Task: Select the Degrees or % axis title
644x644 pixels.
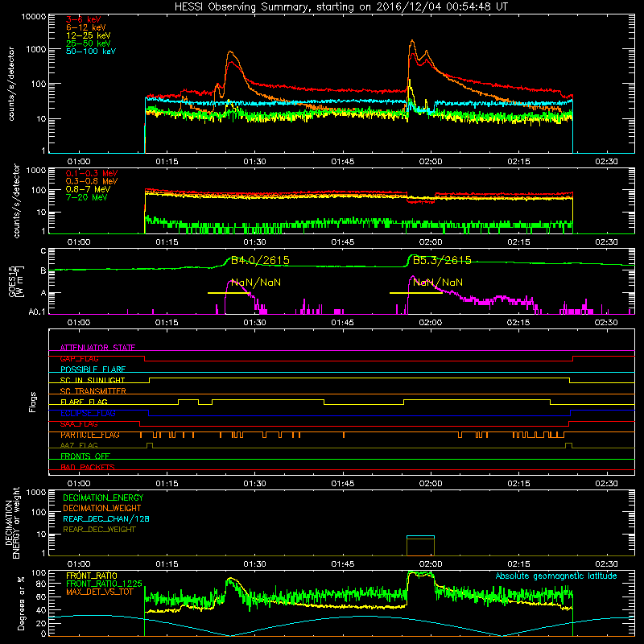Action: pyautogui.click(x=21, y=603)
